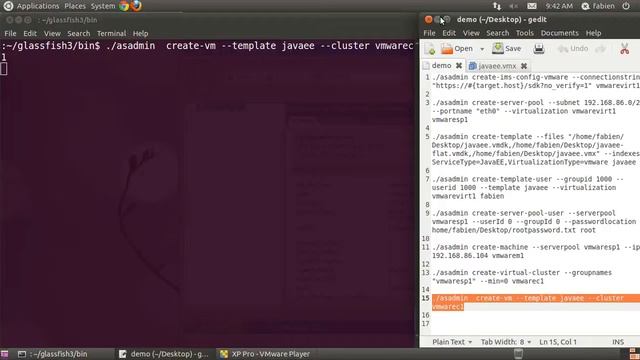Screen dimensions: 640x360
Task: Open gedit View menu
Action: (x=471, y=33)
